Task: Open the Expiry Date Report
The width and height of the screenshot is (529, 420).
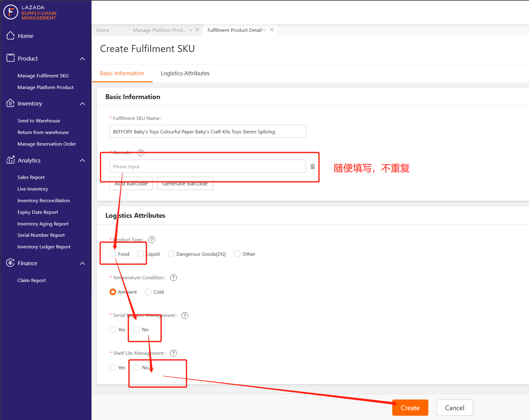Action: [x=38, y=212]
